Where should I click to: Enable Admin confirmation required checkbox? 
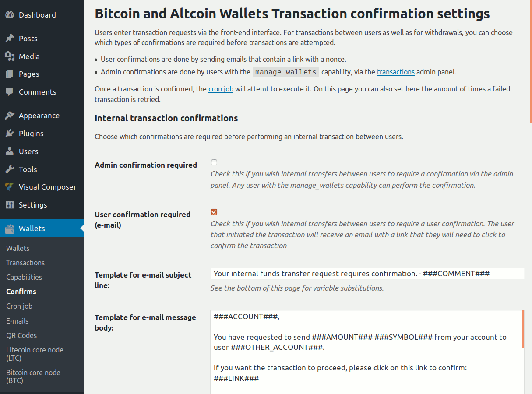click(214, 162)
